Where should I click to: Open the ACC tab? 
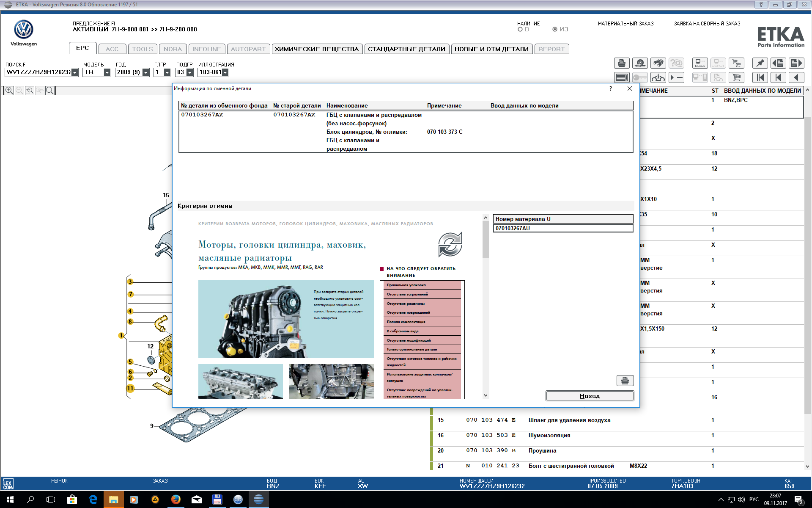pyautogui.click(x=112, y=49)
